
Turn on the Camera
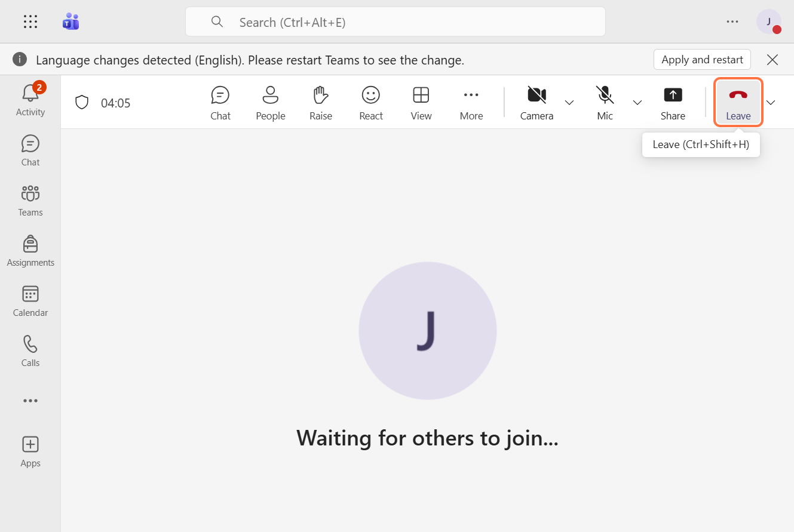537,103
